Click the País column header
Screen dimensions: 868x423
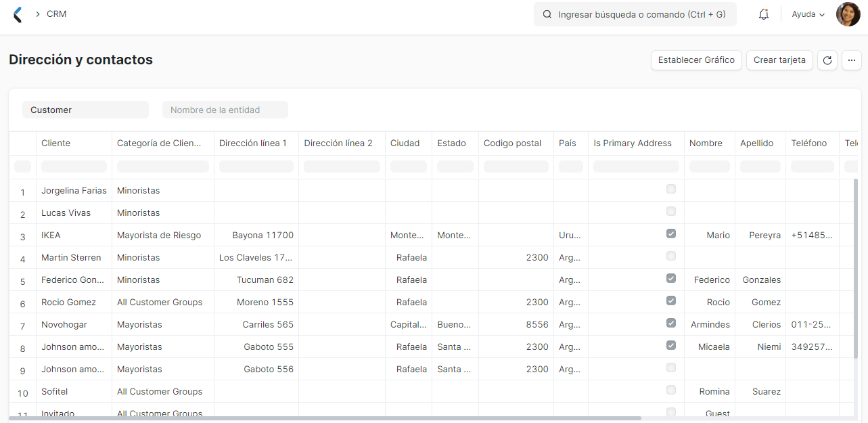[571, 143]
